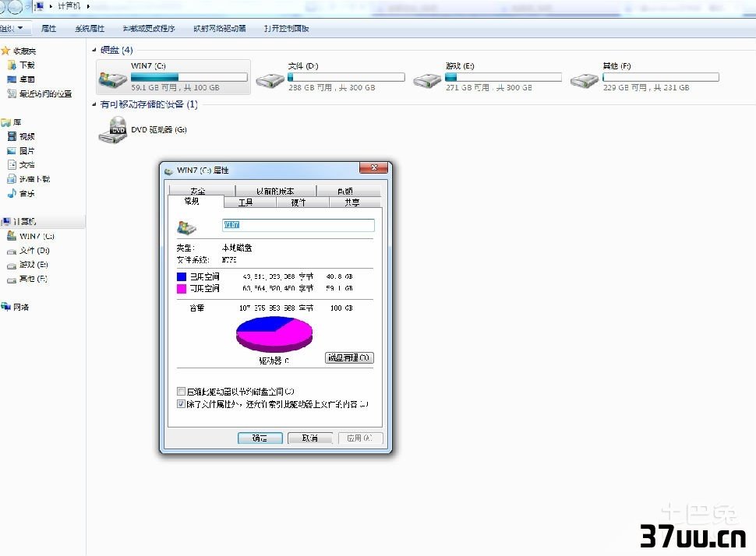Focus the WIN7 volume label field

[x=298, y=225]
